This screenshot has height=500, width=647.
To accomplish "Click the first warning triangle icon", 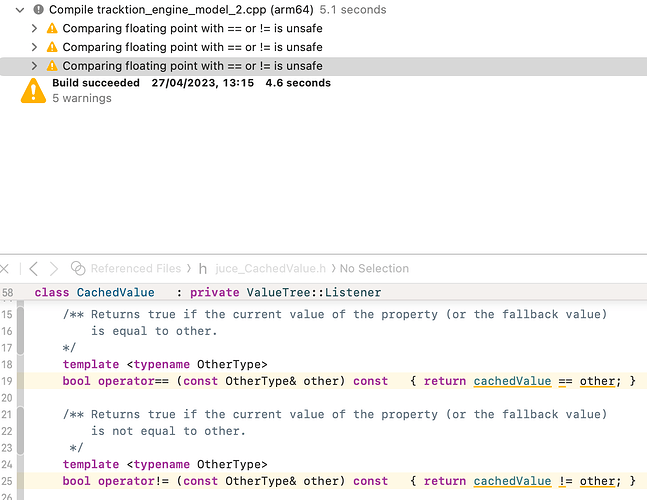I will tap(52, 28).
